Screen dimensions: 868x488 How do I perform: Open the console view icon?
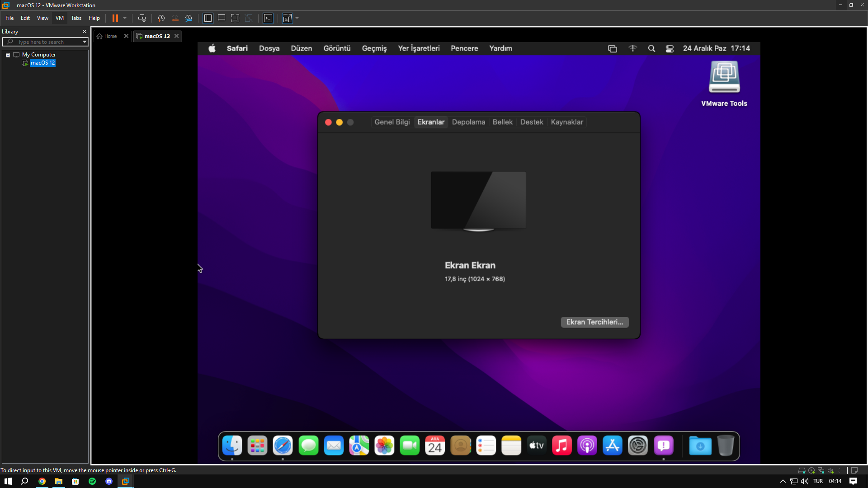(x=268, y=18)
